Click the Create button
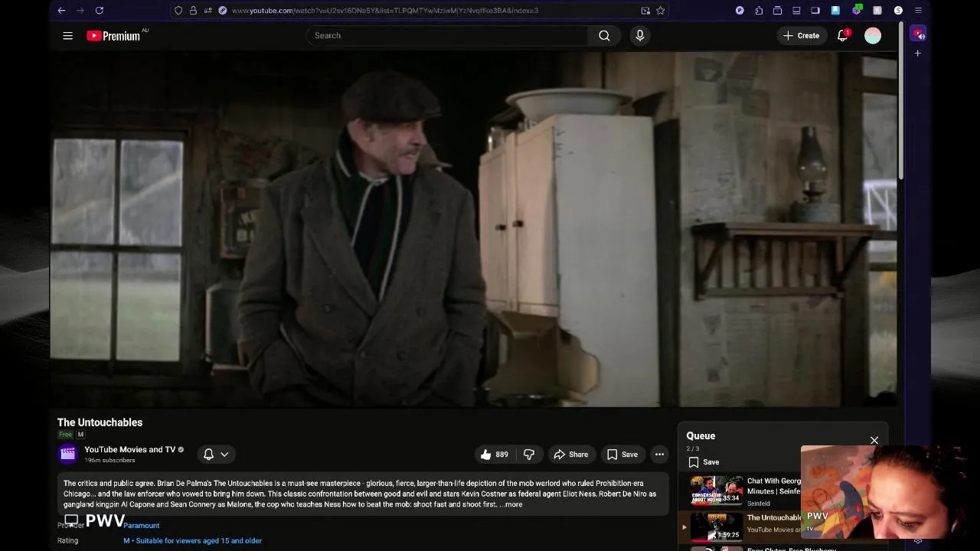 [801, 36]
